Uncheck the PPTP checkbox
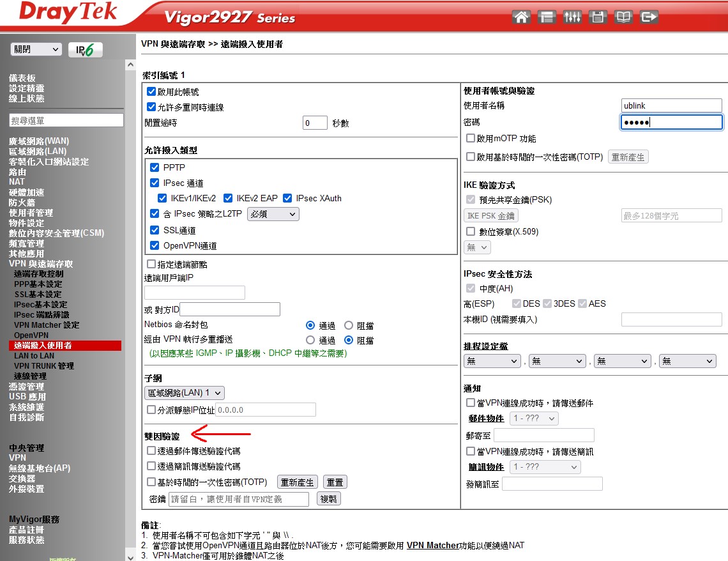This screenshot has height=561, width=728. coord(155,167)
